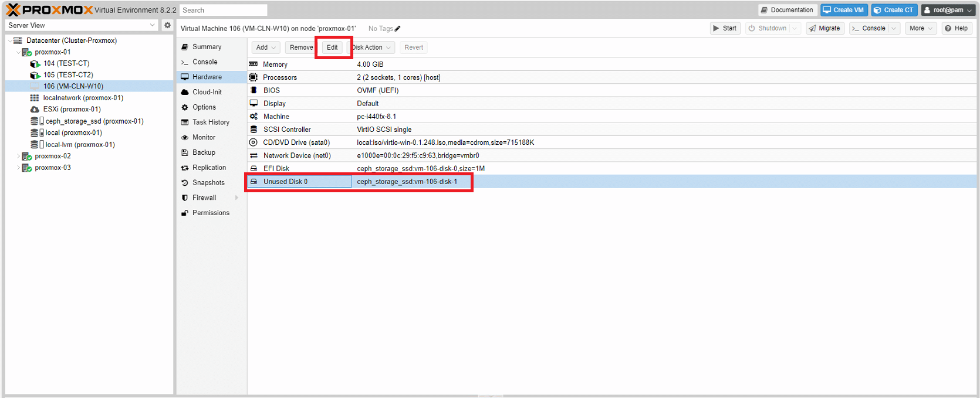Screen dimensions: 980x398
Task: Switch to Cloud-Init tab
Action: point(211,92)
